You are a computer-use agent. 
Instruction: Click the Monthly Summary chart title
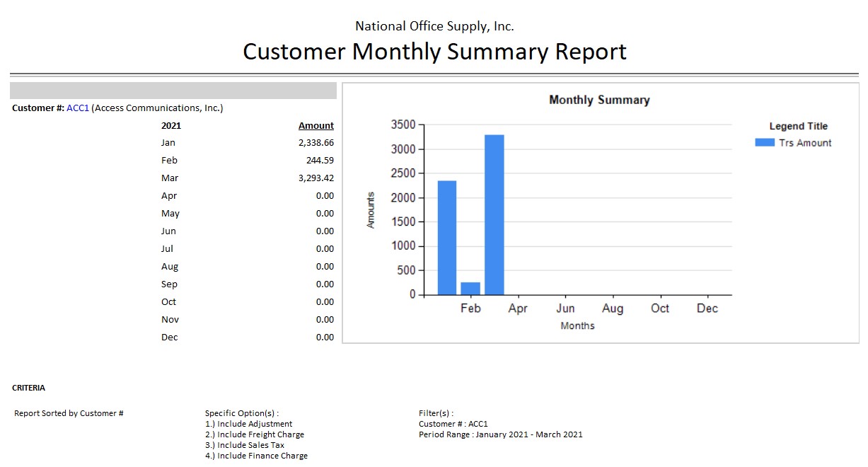pos(599,100)
